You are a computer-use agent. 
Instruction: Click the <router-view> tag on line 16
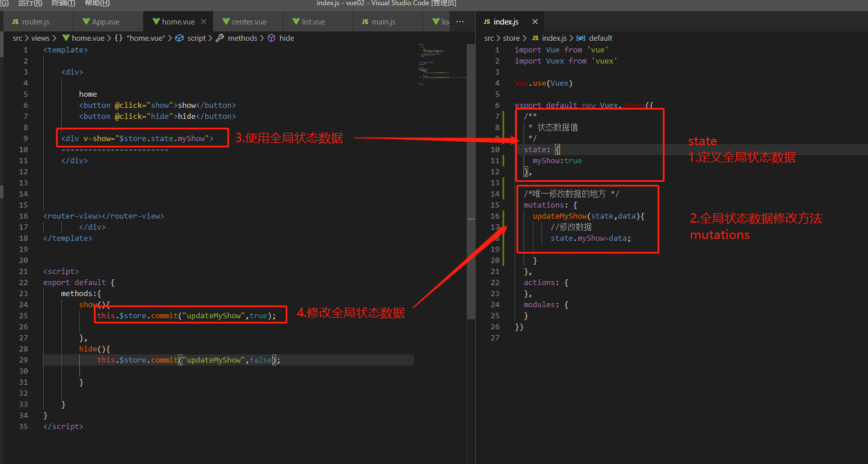tap(104, 216)
